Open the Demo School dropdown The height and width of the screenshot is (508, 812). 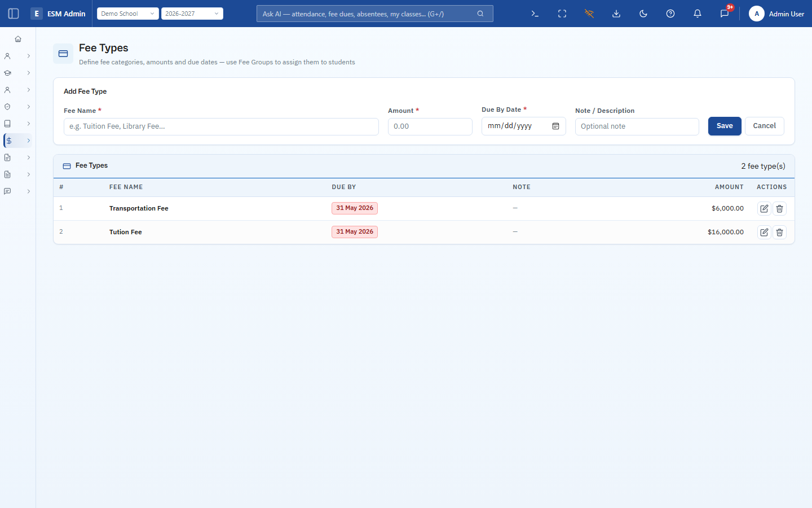tap(128, 14)
